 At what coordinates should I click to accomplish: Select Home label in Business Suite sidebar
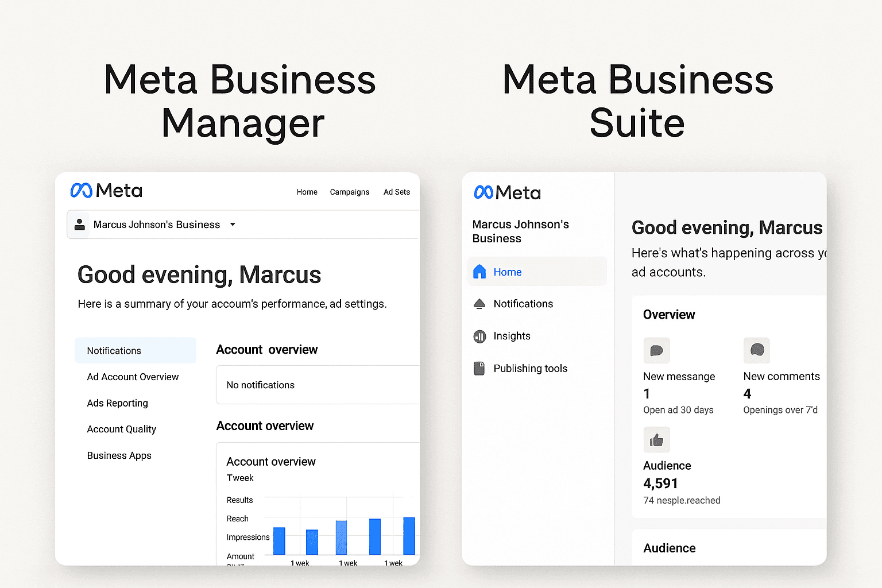508,272
